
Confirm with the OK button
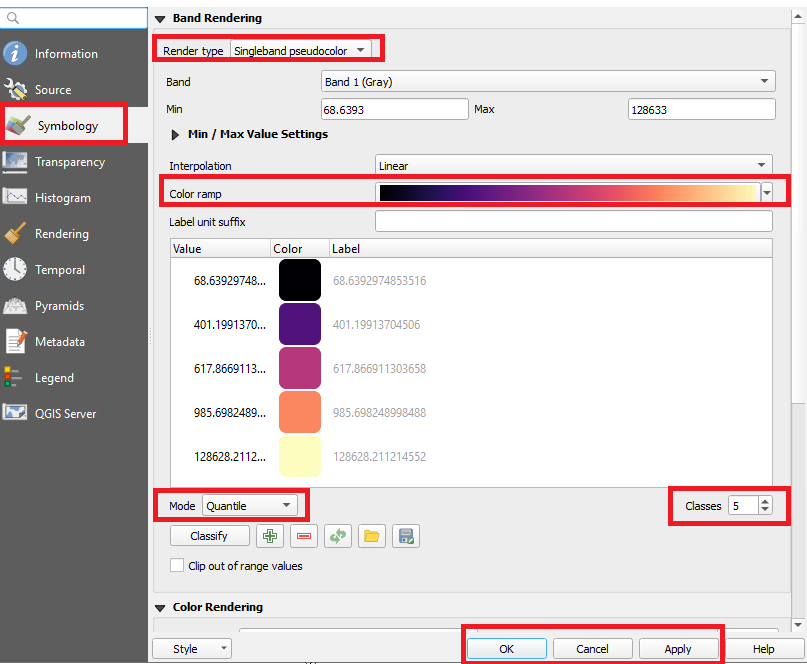(x=507, y=649)
